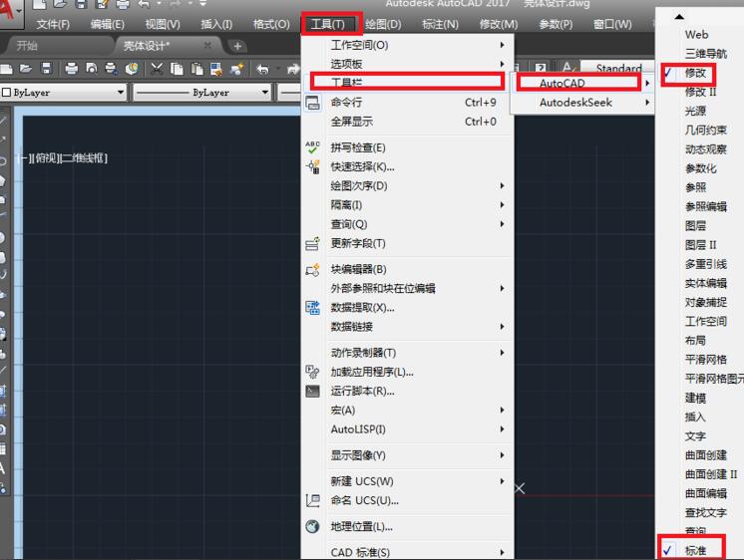Open the 视图(V) menu
Viewport: 744px width, 560px height.
[163, 24]
